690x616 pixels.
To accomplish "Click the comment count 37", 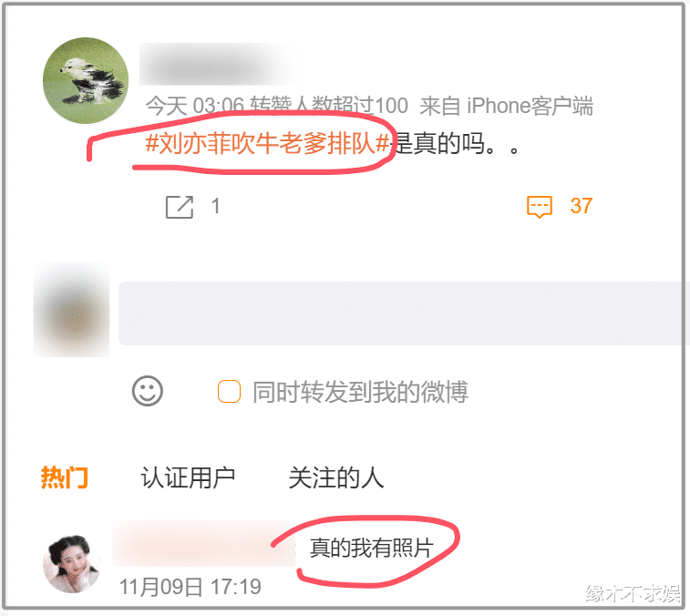I will tap(581, 206).
